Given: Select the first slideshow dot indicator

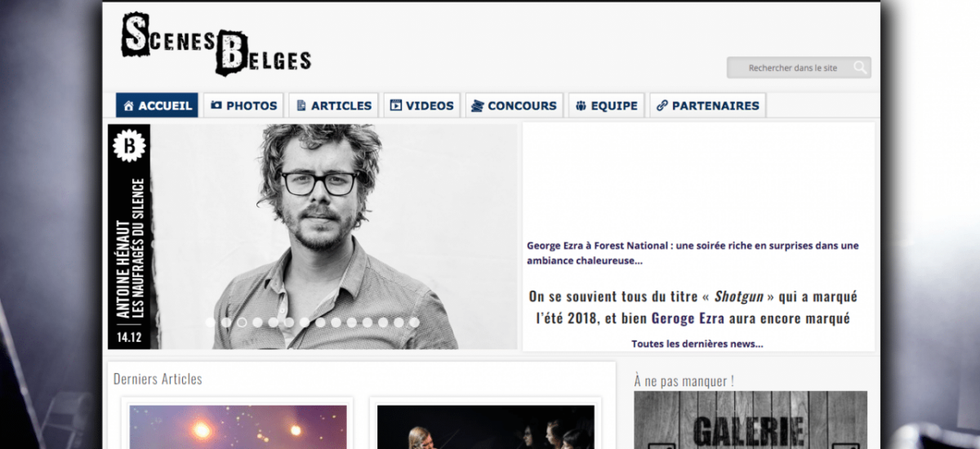Looking at the screenshot, I should coord(210,322).
